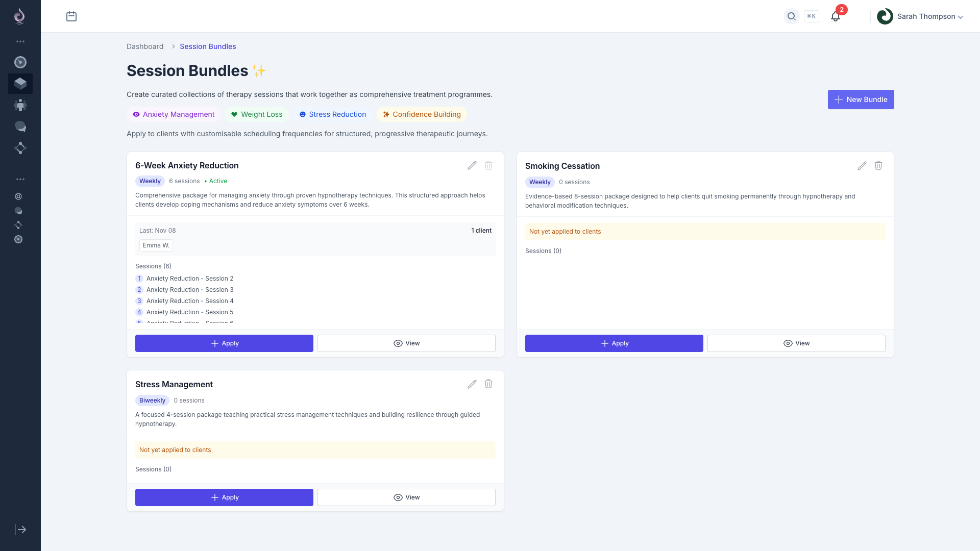980x551 pixels.
Task: Select the dashboard gauge icon in sidebar
Action: tap(20, 62)
